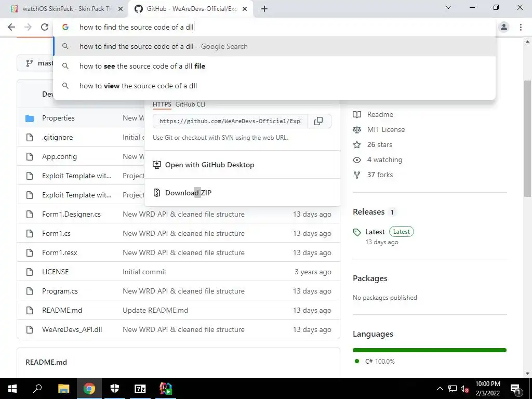
Task: Open the Readme sidebar link
Action: point(380,115)
